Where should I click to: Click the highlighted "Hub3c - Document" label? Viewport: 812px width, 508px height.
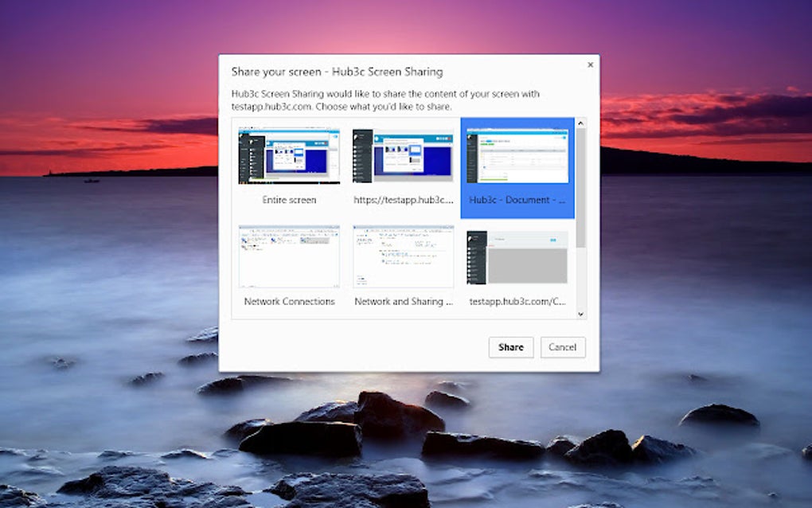click(x=517, y=200)
